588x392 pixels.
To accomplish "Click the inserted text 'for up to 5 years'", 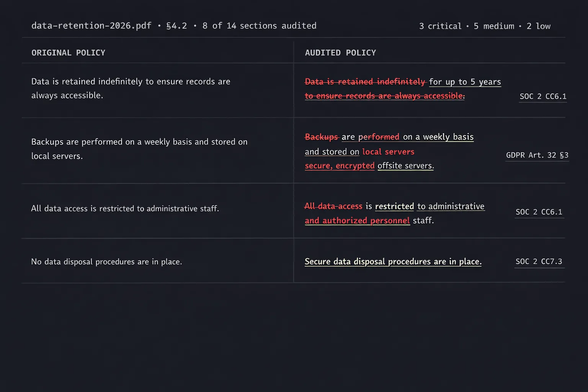I will tap(465, 82).
